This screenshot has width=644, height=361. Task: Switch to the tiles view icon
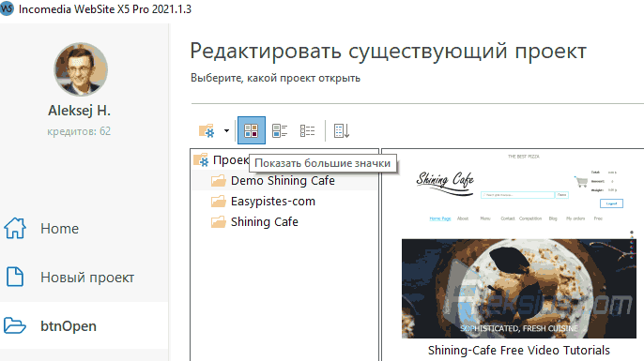pos(280,131)
